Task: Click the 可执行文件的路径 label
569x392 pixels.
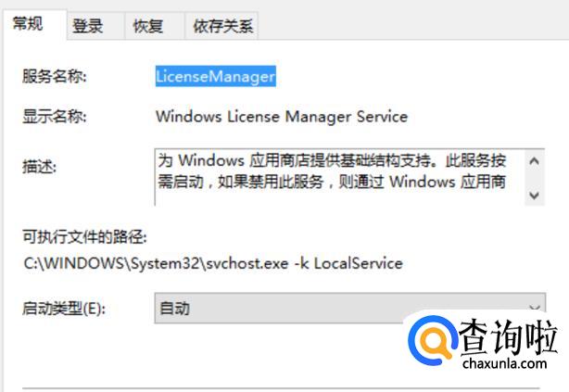Action: tap(84, 238)
